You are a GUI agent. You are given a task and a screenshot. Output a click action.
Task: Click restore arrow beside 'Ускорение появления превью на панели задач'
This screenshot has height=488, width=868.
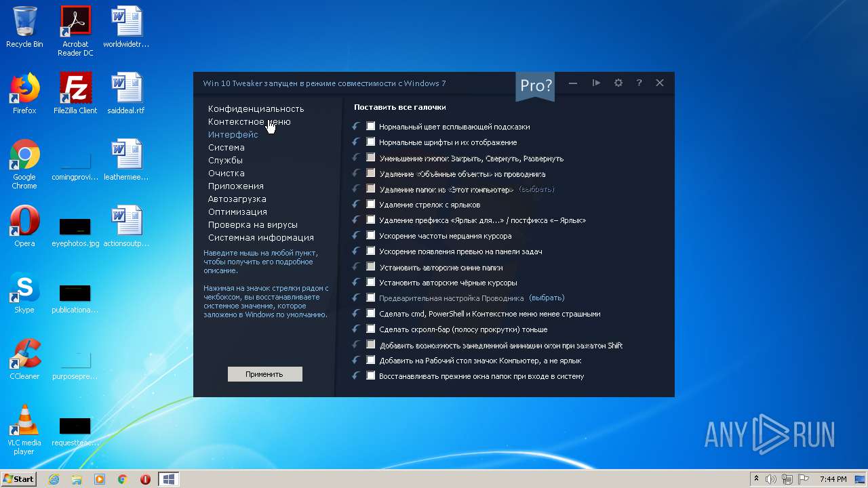click(356, 251)
